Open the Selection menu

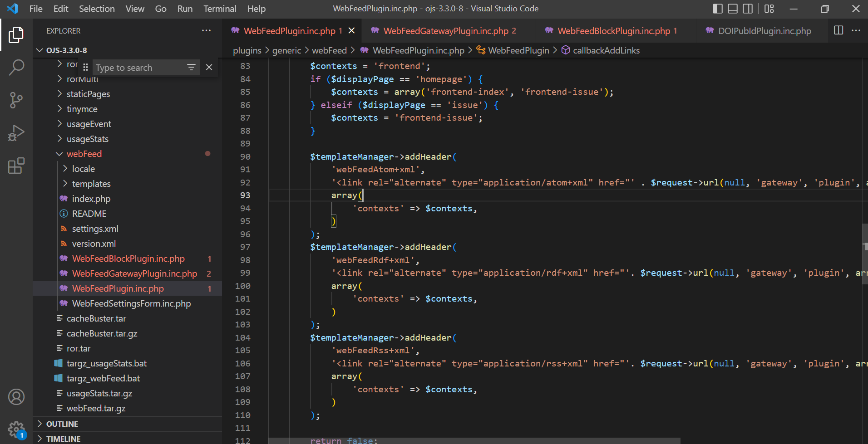coord(97,9)
